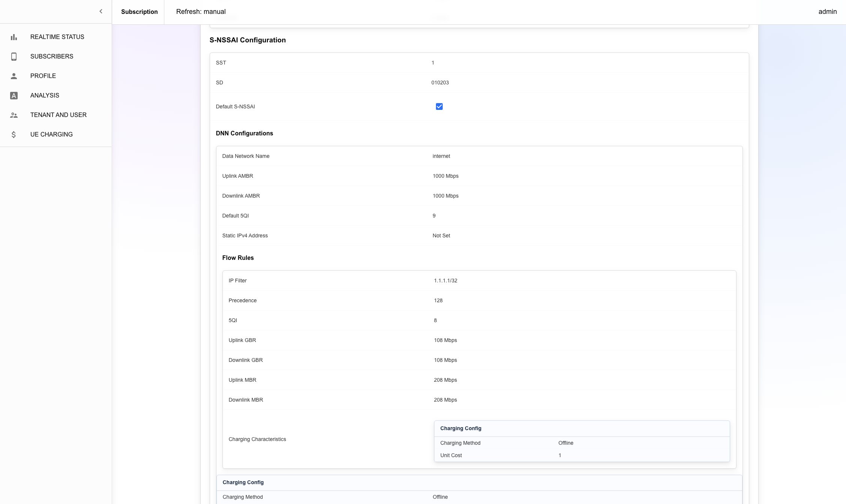Select flow rule Charging Method Offline value
Image resolution: width=846 pixels, height=504 pixels.
point(566,443)
